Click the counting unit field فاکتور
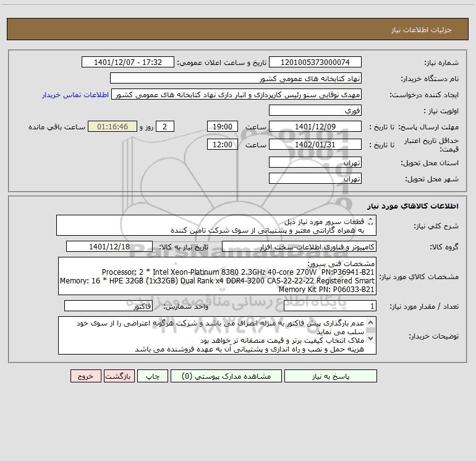Screen dimensions: 476x461 (108, 306)
